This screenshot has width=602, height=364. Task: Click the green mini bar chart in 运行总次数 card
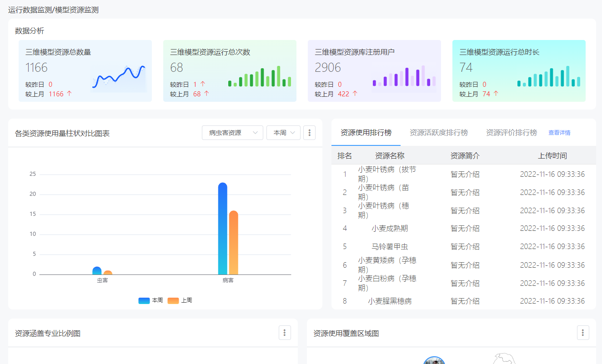click(259, 76)
